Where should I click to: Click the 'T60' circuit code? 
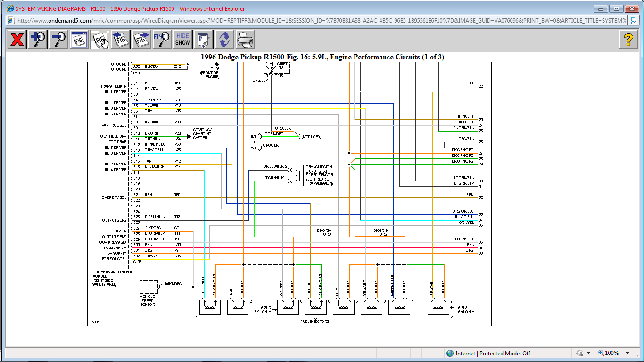click(x=178, y=195)
